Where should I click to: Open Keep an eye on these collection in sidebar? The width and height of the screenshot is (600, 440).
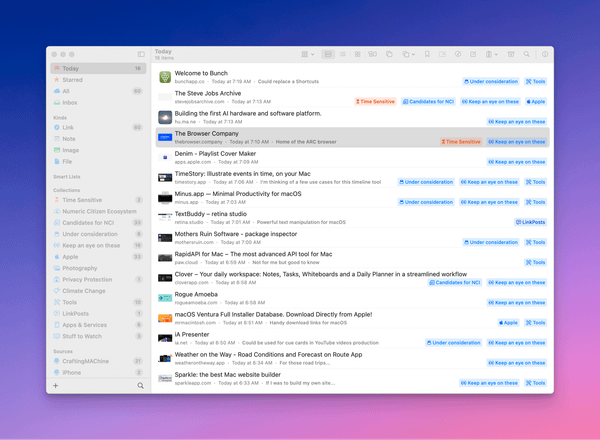(x=98, y=245)
